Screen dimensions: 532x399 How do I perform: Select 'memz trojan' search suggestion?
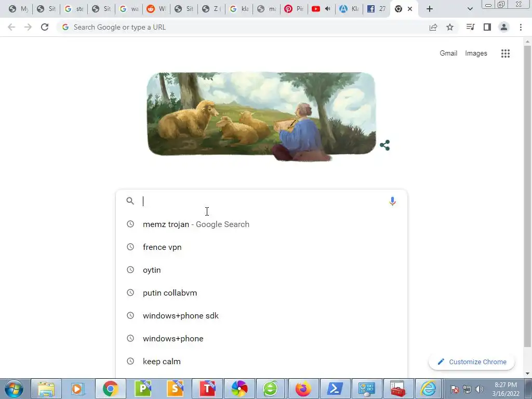(261, 224)
